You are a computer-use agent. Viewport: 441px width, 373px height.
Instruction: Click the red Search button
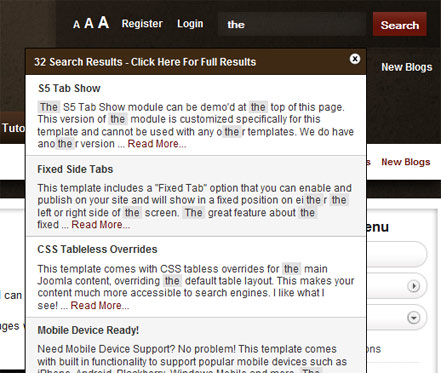[x=400, y=24]
